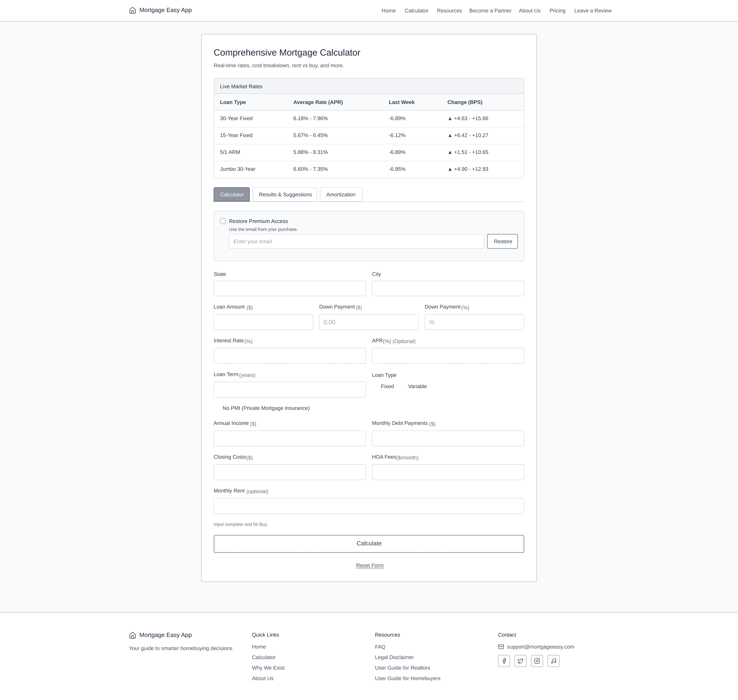Switch to the Results & Suggestions tab
Viewport: 738px width, 700px height.
click(285, 194)
